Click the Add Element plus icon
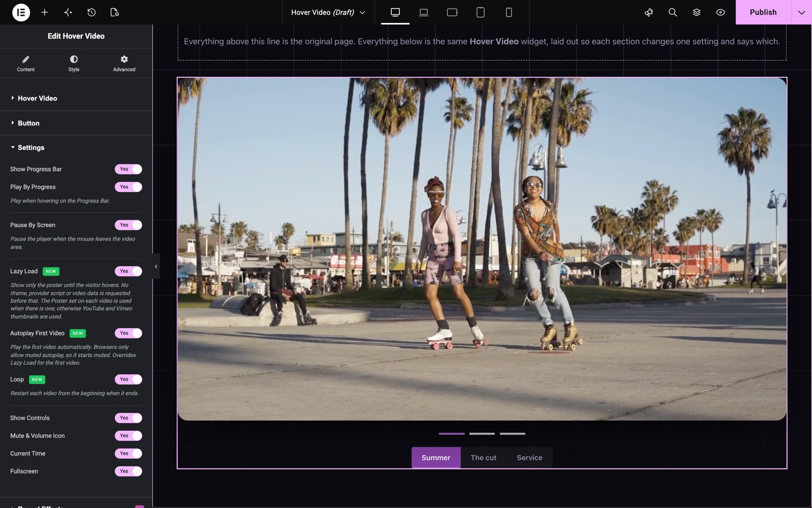Image resolution: width=812 pixels, height=508 pixels. click(45, 12)
